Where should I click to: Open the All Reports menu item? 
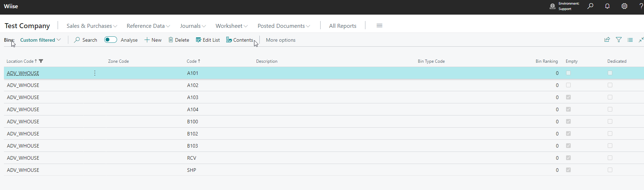pos(343,26)
